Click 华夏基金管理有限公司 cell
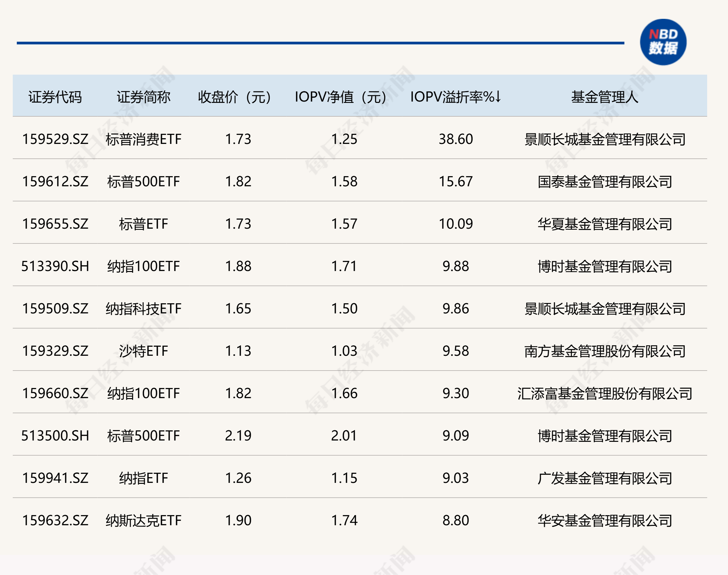 pos(605,224)
